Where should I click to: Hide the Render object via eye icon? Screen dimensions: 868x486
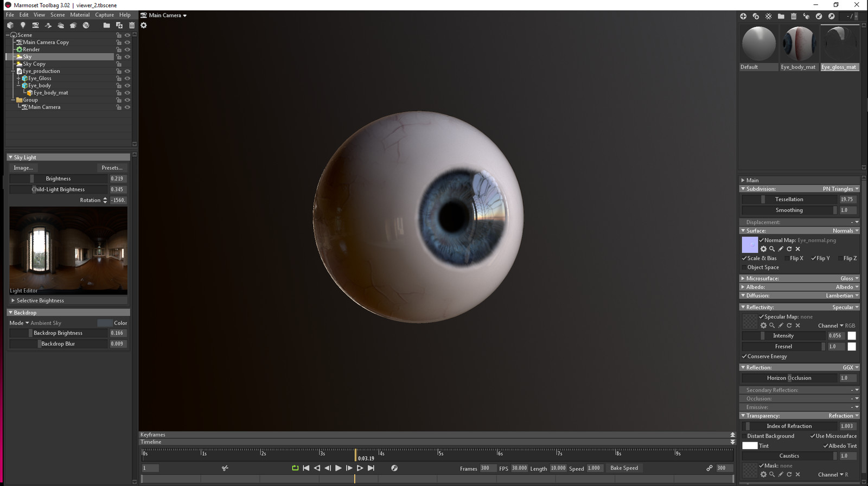[x=127, y=49]
